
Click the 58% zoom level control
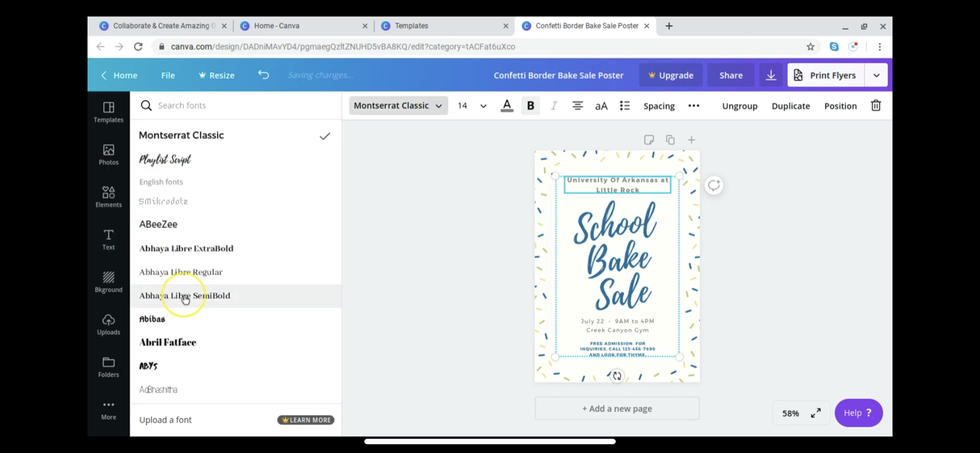pyautogui.click(x=790, y=413)
